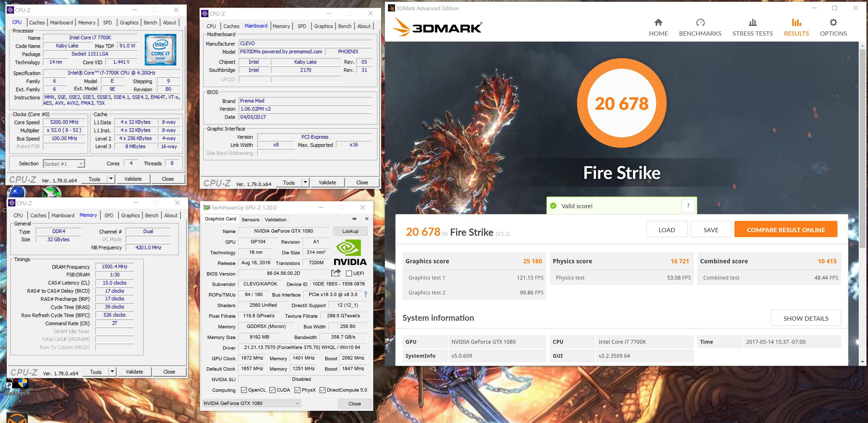Click the GPU-Z screenshot camera icon
This screenshot has height=423, width=868.
354,219
